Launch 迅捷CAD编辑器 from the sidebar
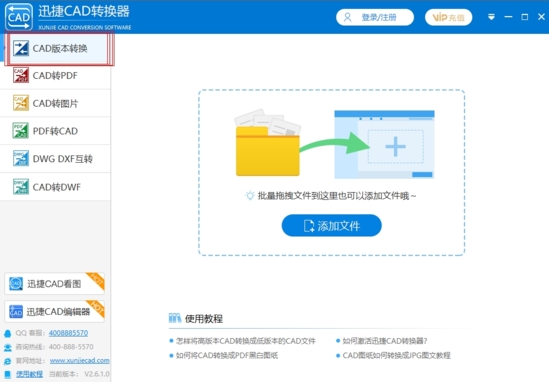The width and height of the screenshot is (549, 382). coord(55,311)
